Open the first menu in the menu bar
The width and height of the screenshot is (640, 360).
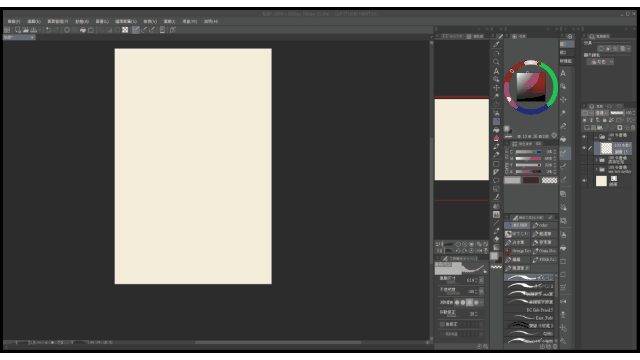(x=14, y=21)
